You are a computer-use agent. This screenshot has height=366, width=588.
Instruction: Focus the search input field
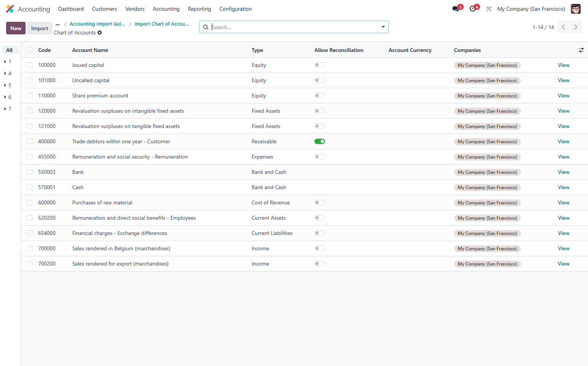294,27
